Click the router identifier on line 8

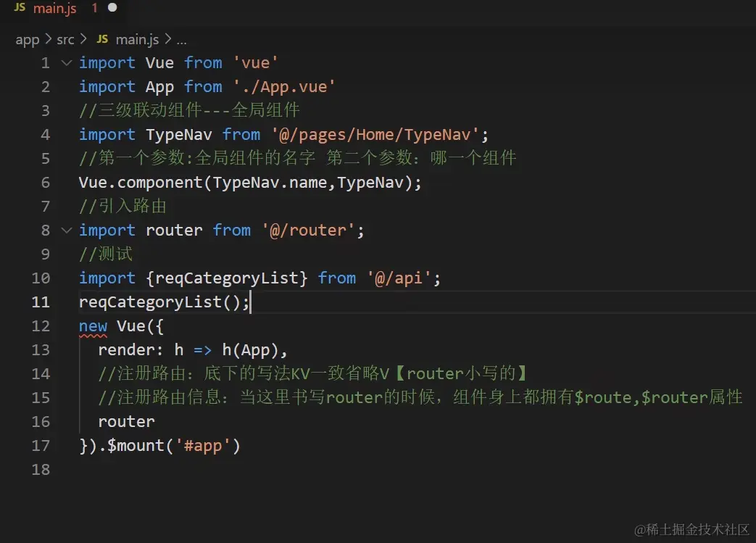(174, 231)
